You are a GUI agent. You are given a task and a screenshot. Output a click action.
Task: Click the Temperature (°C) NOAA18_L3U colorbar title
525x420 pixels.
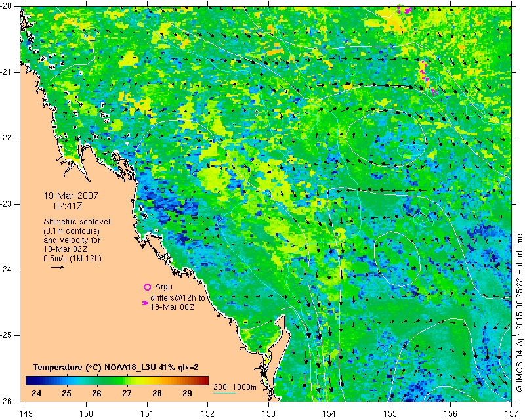coord(116,367)
